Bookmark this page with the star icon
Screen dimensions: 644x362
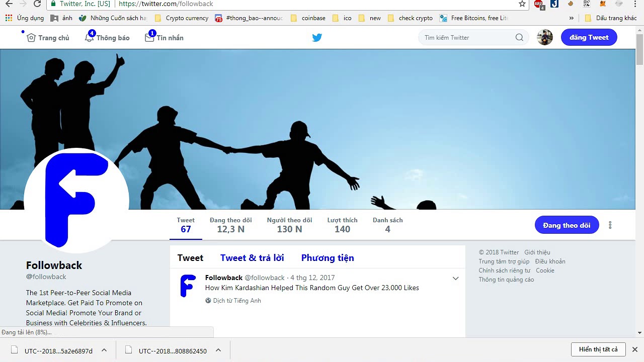point(522,4)
